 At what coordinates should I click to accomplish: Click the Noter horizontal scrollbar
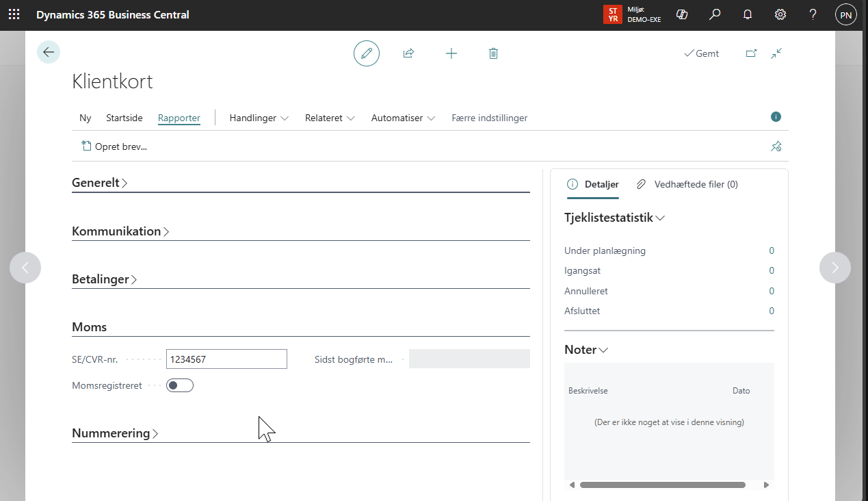[x=662, y=485]
